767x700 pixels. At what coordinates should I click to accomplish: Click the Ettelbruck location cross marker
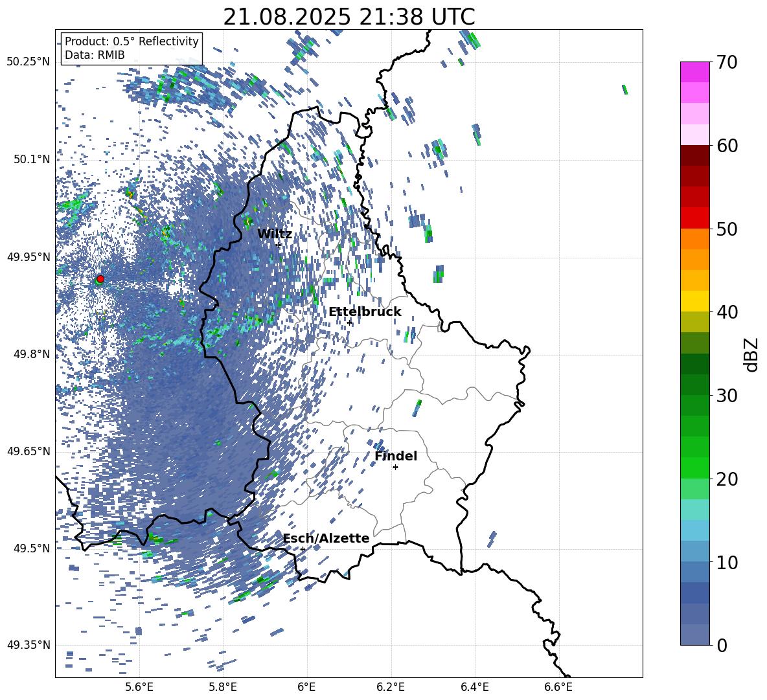(x=349, y=322)
